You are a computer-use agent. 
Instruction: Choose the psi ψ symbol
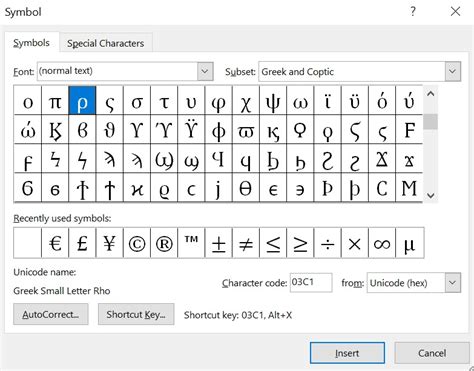(x=273, y=101)
